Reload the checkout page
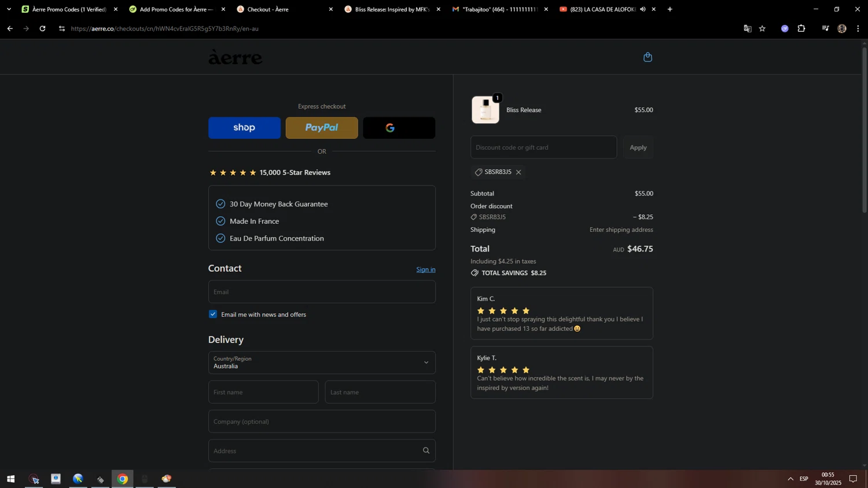 (42, 28)
